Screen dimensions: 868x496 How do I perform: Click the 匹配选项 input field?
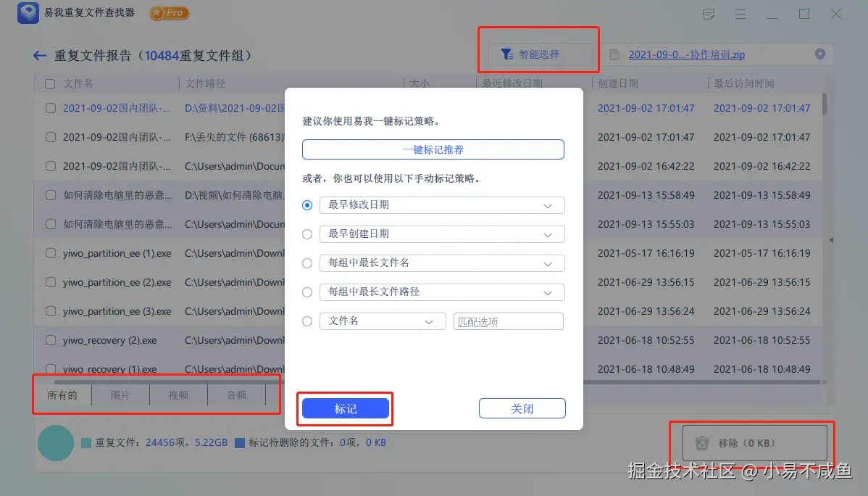[508, 321]
